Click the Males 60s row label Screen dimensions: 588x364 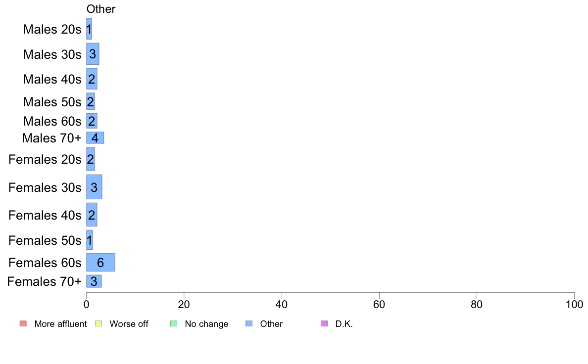click(52, 121)
